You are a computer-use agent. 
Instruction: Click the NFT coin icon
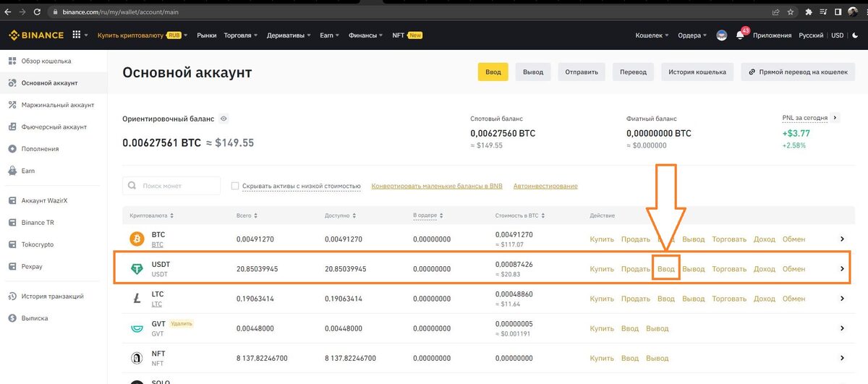137,358
